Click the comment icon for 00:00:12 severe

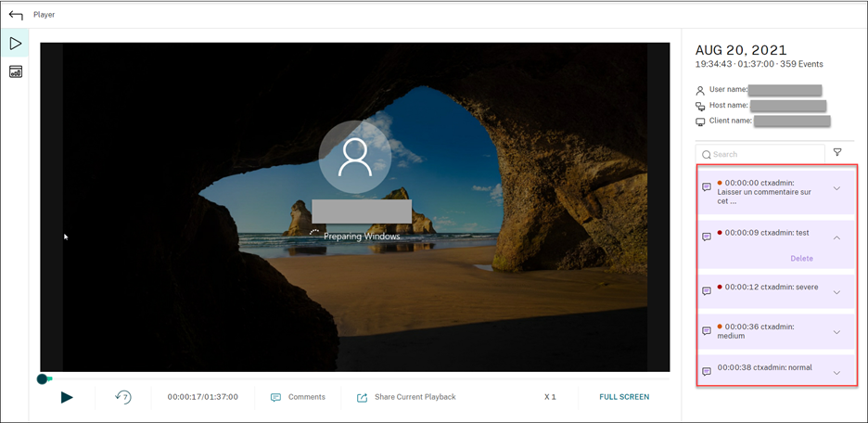click(x=707, y=291)
